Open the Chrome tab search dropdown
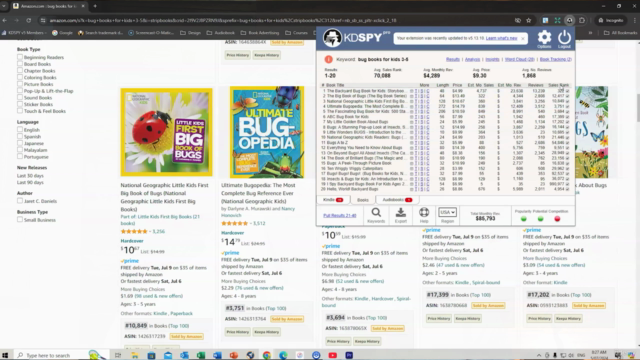Screen dimensions: 640x360 coord(4,6)
